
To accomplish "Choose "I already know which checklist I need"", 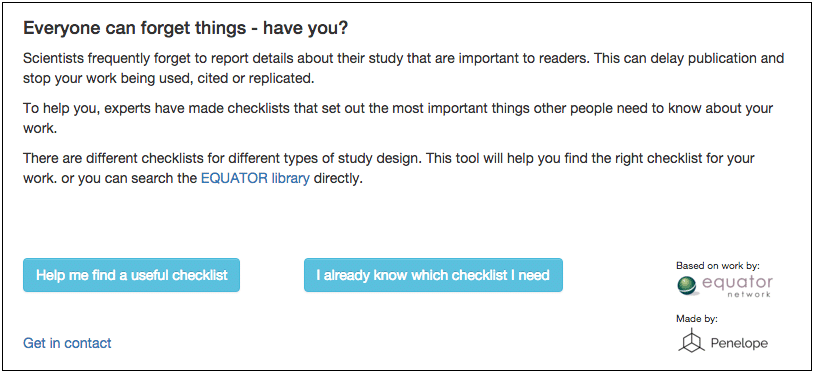I will 433,275.
